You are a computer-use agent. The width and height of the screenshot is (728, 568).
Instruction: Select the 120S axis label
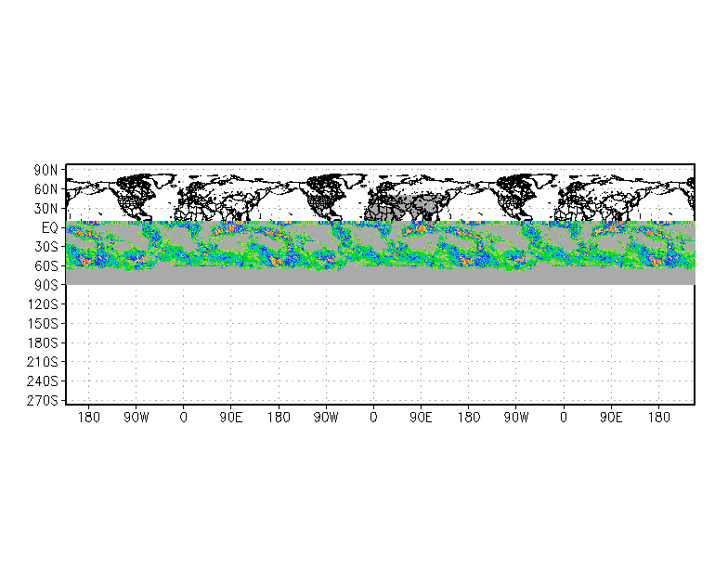pyautogui.click(x=43, y=304)
